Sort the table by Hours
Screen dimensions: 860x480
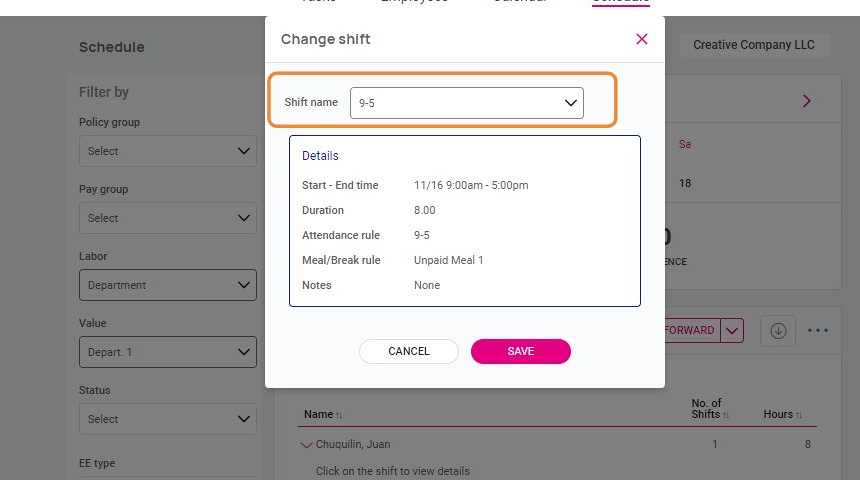783,415
